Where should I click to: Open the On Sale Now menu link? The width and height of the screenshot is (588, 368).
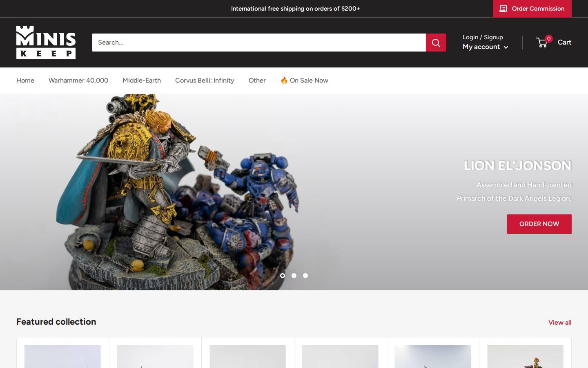point(304,81)
